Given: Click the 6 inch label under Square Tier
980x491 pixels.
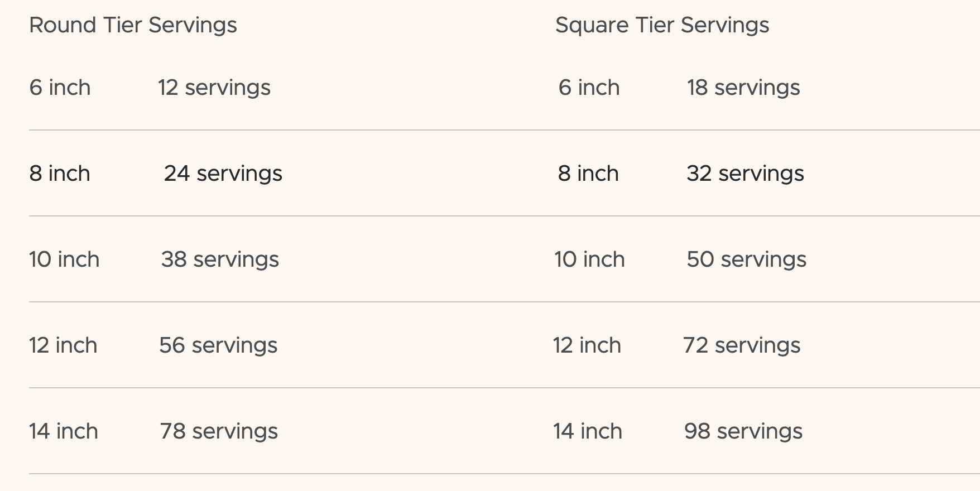Looking at the screenshot, I should click(589, 88).
